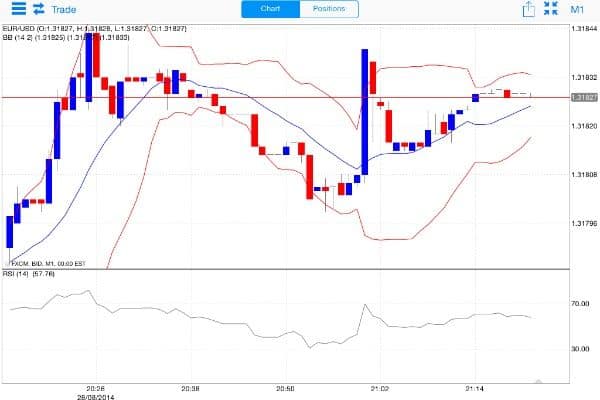The width and height of the screenshot is (600, 400).
Task: Tap the Trade arrows icon
Action: [x=39, y=9]
